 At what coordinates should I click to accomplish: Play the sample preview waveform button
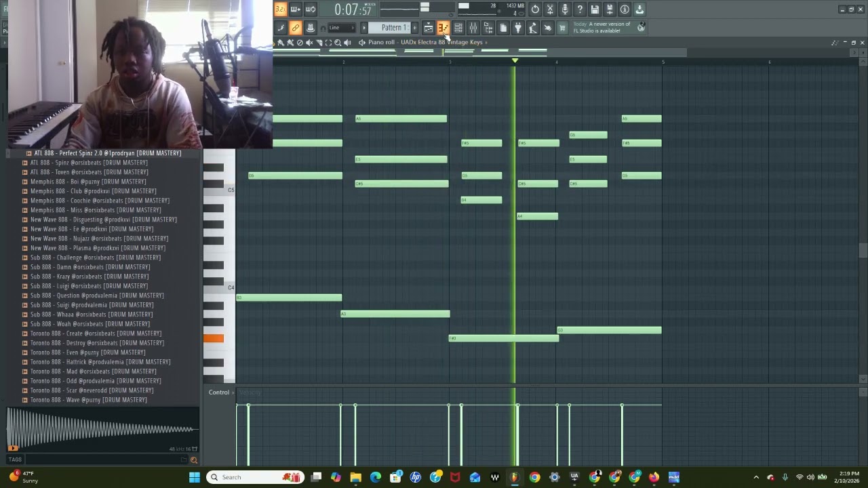pos(13,447)
